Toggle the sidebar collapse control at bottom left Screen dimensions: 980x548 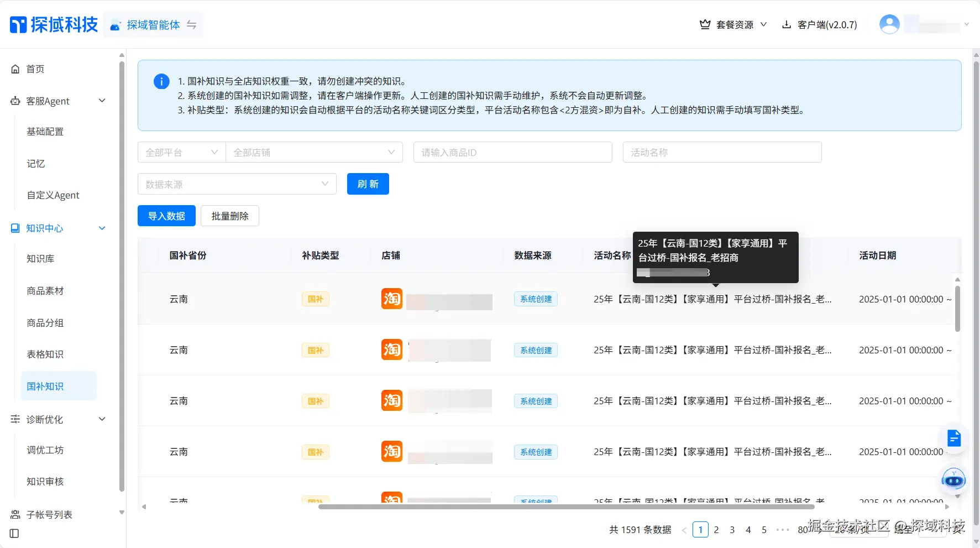point(14,534)
